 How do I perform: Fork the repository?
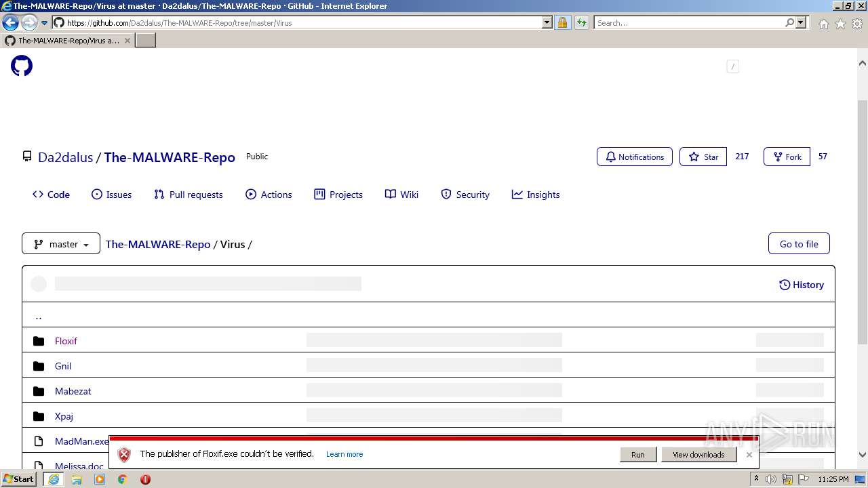tap(787, 157)
